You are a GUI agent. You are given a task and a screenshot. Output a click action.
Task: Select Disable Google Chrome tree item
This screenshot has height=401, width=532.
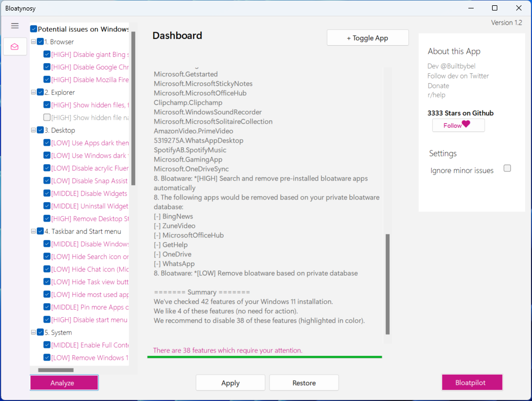90,67
